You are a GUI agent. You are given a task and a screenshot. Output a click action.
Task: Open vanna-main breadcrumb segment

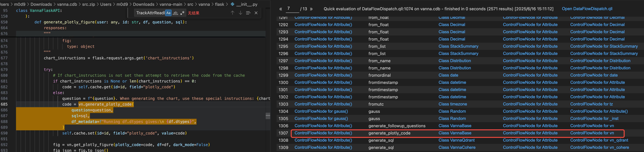(x=171, y=4)
